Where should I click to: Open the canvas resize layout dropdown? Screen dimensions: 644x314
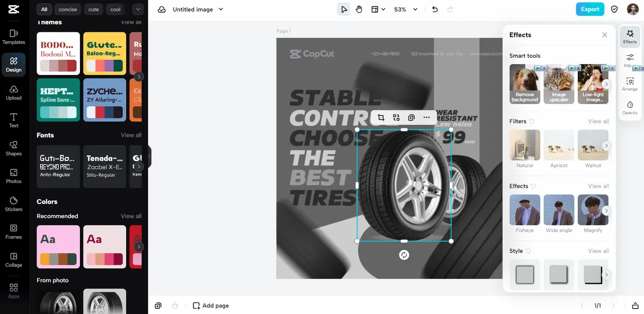tap(378, 9)
